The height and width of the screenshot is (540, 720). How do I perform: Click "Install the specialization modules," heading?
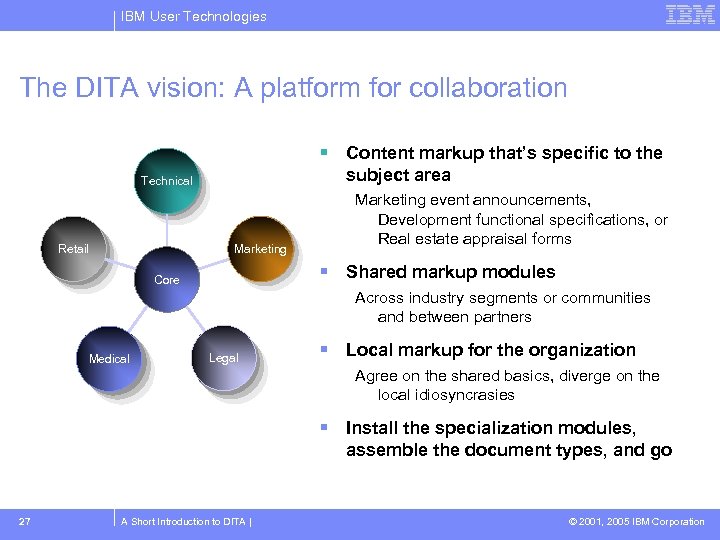491,428
